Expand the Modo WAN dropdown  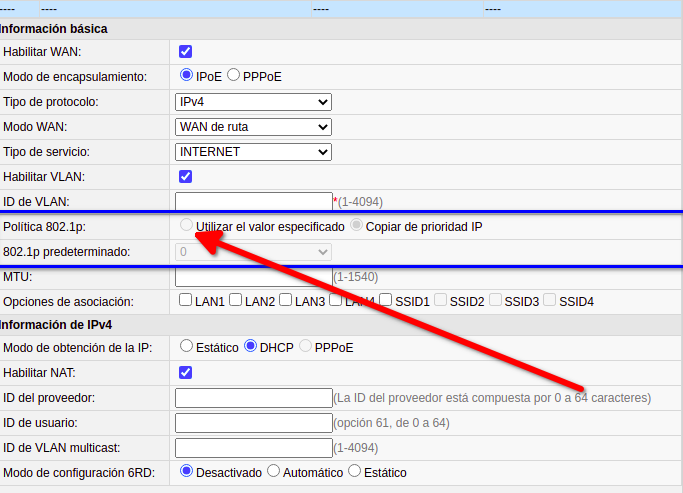pyautogui.click(x=253, y=127)
